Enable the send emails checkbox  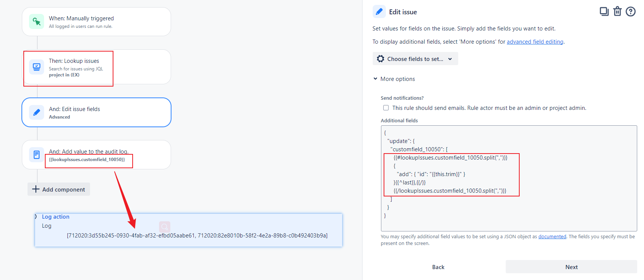(x=386, y=108)
